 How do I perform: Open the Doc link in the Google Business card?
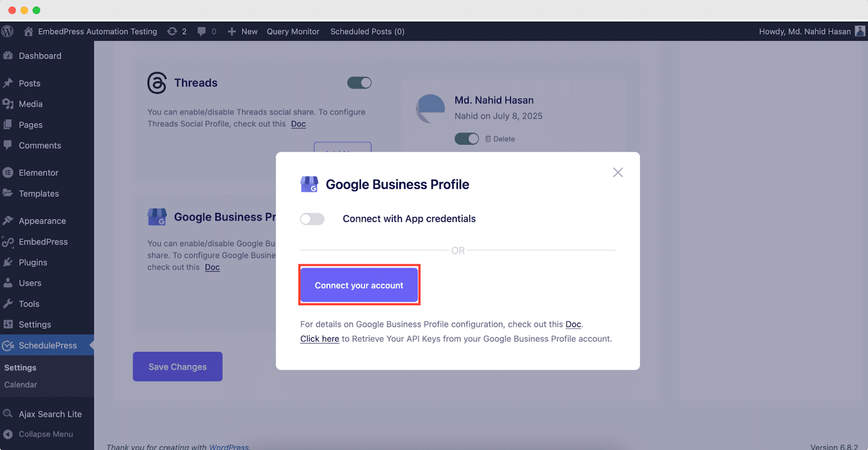click(212, 267)
